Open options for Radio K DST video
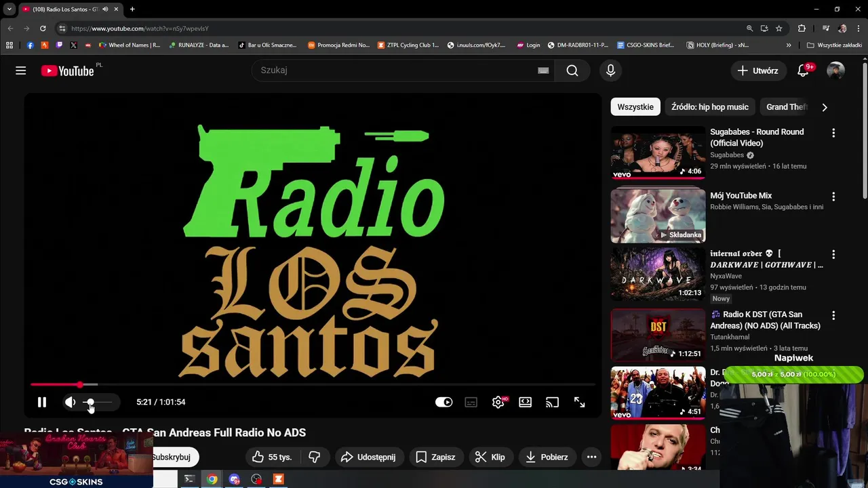This screenshot has height=488, width=868. tap(833, 315)
